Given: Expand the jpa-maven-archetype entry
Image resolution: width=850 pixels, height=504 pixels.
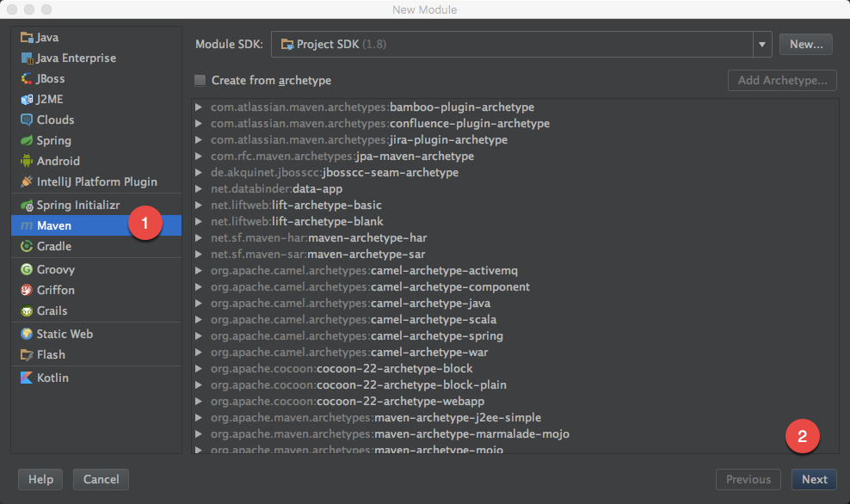Looking at the screenshot, I should coord(199,156).
